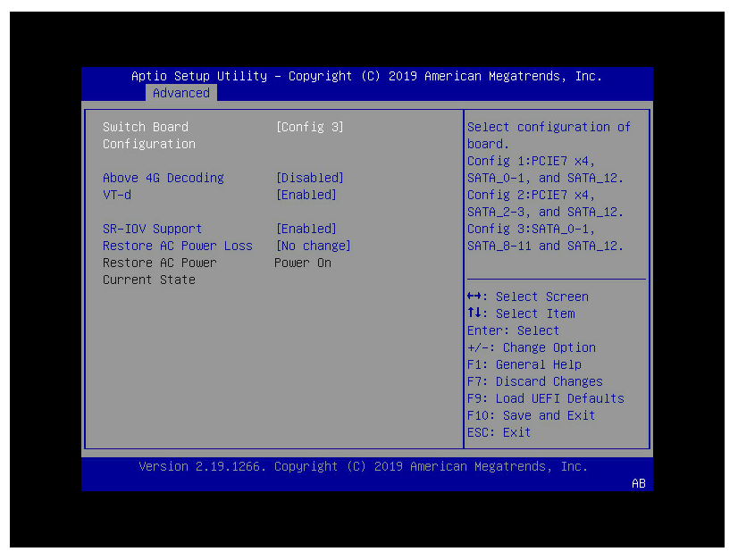Screen dimensions: 738x560
Task: Click F10: Save and Exit hint
Action: (531, 415)
